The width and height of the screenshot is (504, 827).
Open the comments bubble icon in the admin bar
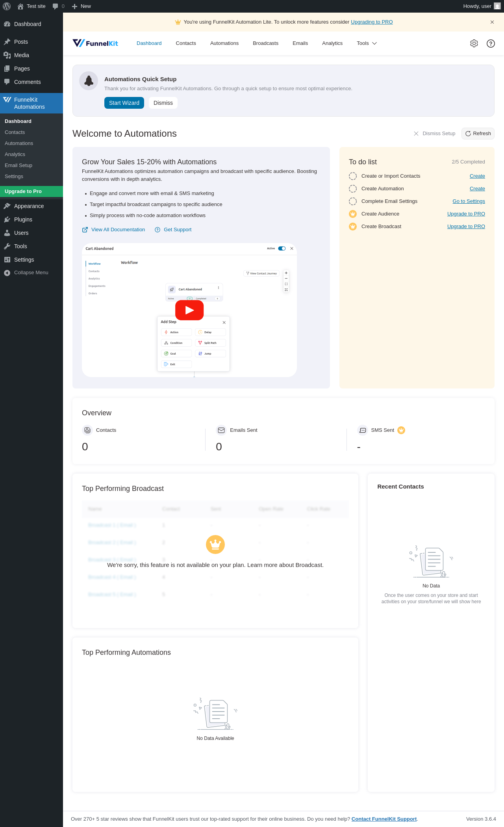pos(58,6)
